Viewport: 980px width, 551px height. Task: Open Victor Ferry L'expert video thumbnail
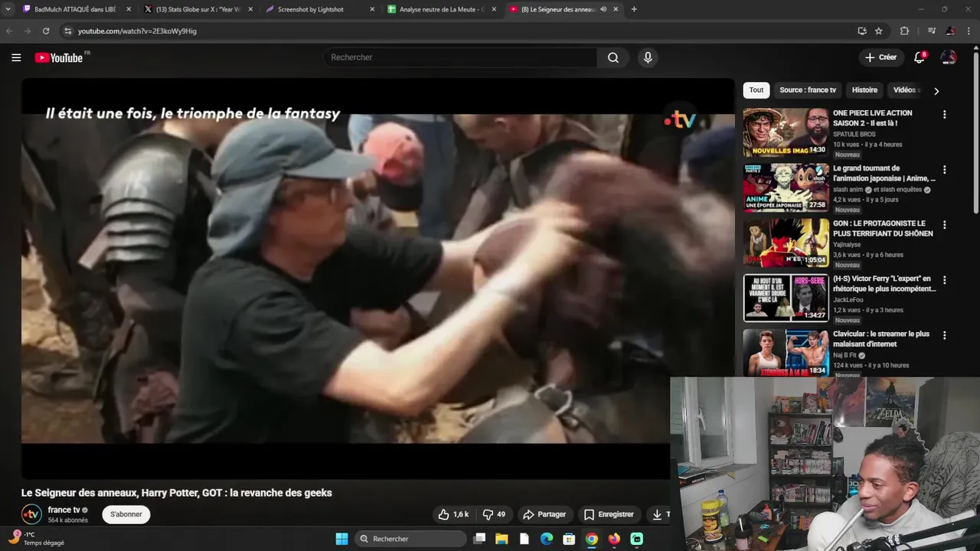pos(786,298)
